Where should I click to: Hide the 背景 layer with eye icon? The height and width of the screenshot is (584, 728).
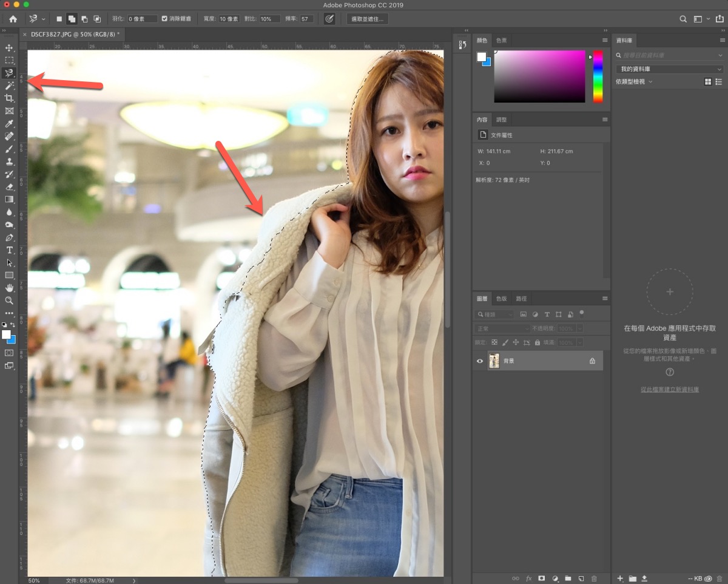[480, 361]
